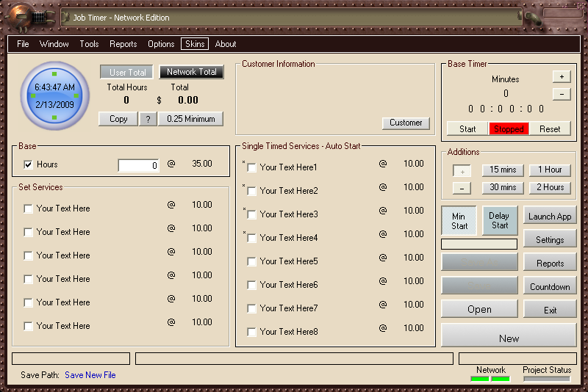Screen dimensions: 588x392
Task: Open the Tools menu
Action: pos(89,44)
